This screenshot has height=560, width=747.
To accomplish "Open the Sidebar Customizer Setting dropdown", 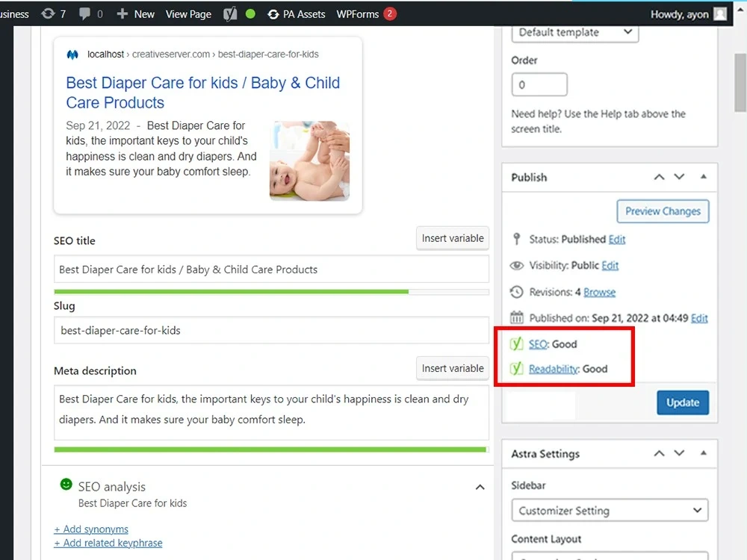I will pos(610,511).
